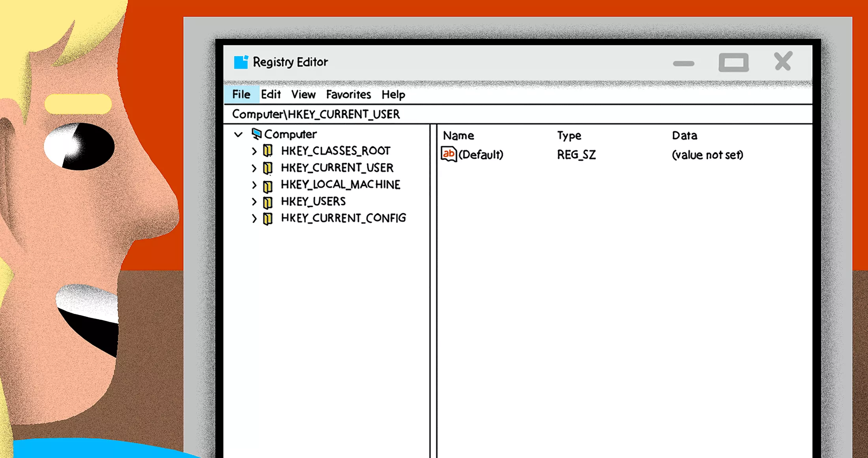The image size is (868, 458).
Task: Click the Computer\HKEY_CURRENT_USER address bar
Action: pyautogui.click(x=518, y=114)
